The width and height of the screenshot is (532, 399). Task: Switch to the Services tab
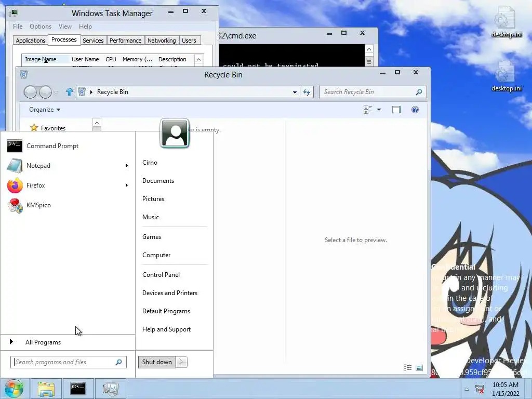[93, 41]
